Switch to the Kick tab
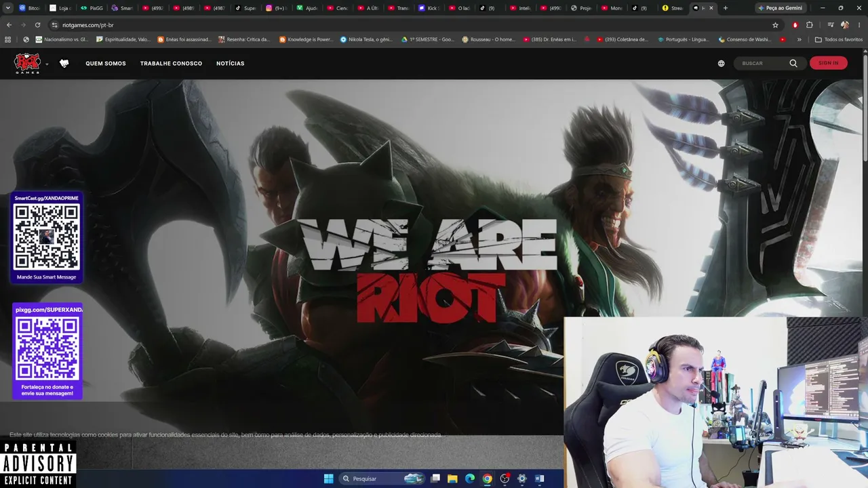Image resolution: width=868 pixels, height=488 pixels. (x=430, y=8)
